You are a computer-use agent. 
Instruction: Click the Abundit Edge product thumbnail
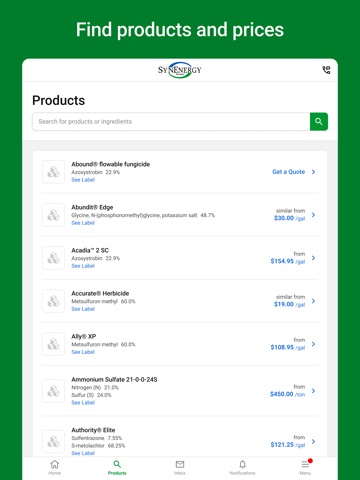point(53,215)
